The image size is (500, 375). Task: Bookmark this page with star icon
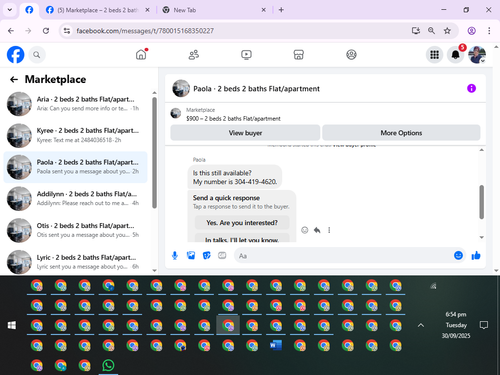click(447, 31)
